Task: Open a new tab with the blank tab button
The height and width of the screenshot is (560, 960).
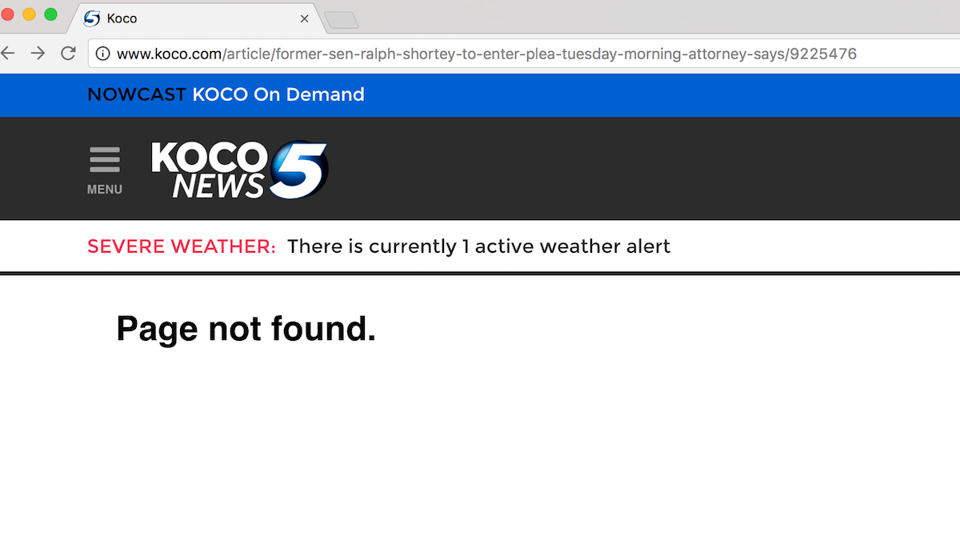Action: 342,20
